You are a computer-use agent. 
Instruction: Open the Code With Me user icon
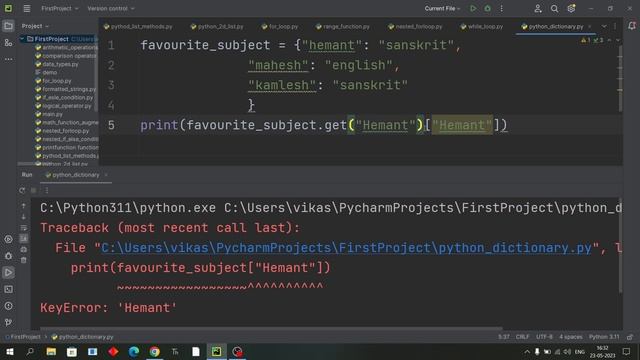538,8
